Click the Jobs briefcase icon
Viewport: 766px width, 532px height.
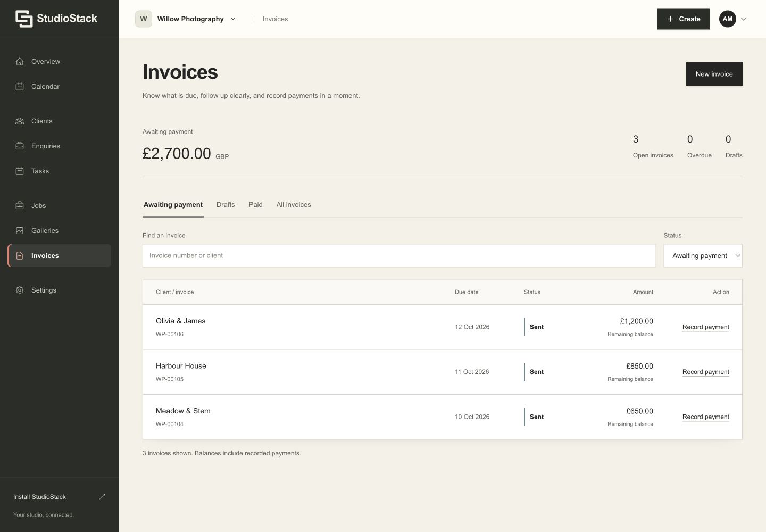tap(20, 206)
